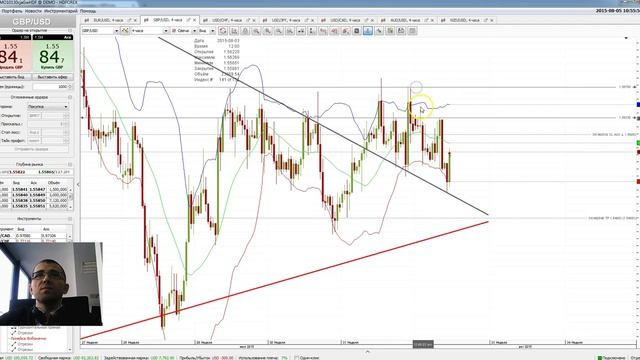
Task: Open the GBP/USD symbol dropdown
Action: pos(116,31)
